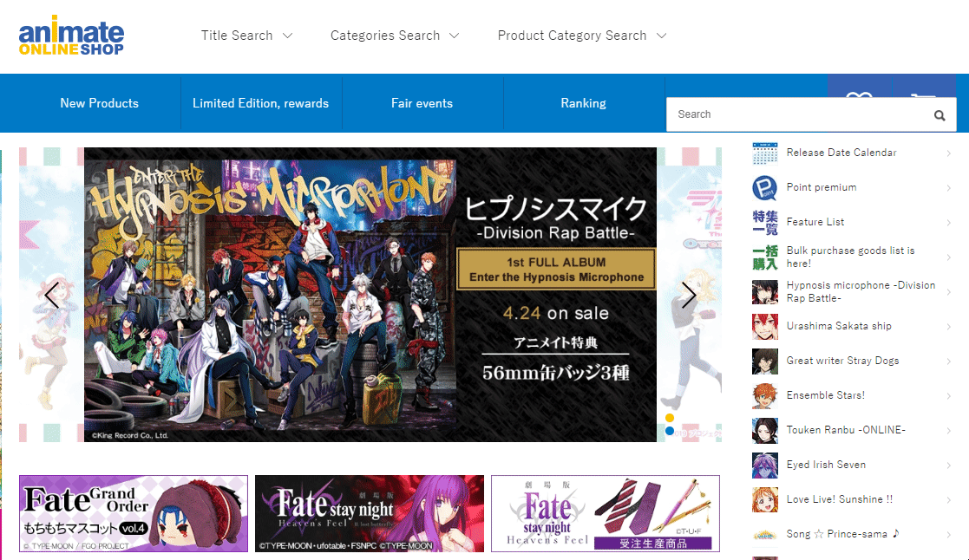Open Fate Heaven's Feel necktie goods banner
Image resolution: width=969 pixels, height=560 pixels.
(x=606, y=514)
